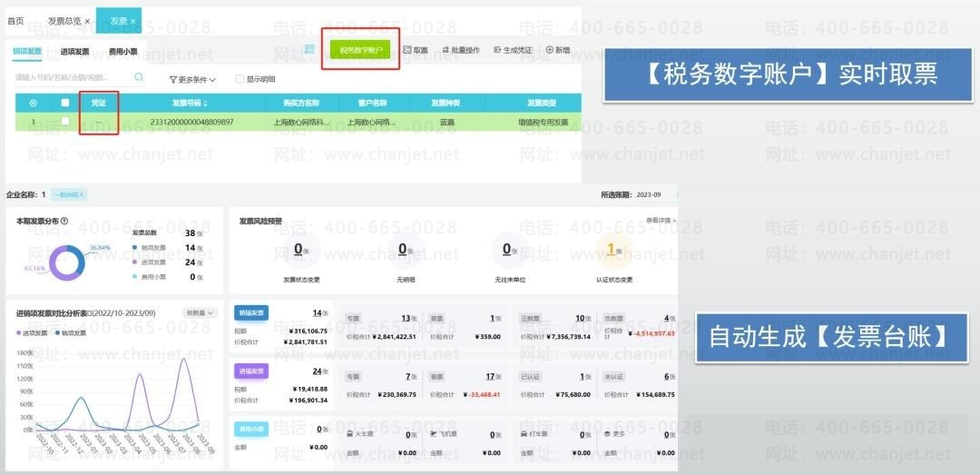980x475 pixels.
Task: Close the active 发票 tab
Action: (133, 21)
